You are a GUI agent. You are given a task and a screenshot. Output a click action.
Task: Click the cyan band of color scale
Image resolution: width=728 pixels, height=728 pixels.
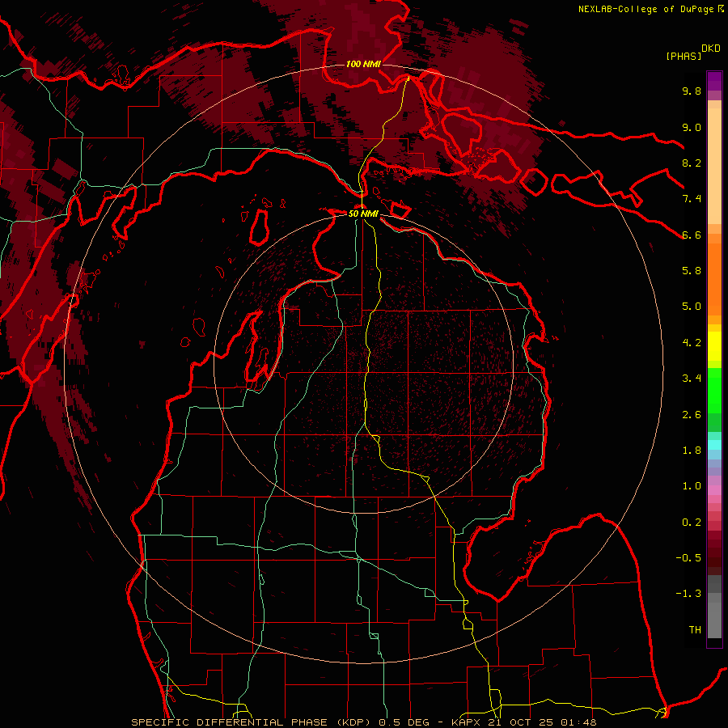[x=714, y=444]
